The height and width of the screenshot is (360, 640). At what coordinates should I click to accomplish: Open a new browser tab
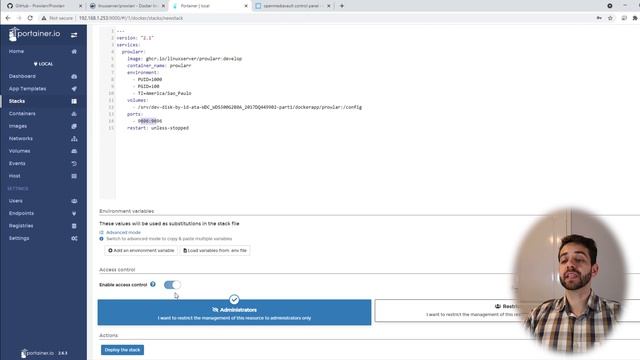point(342,6)
